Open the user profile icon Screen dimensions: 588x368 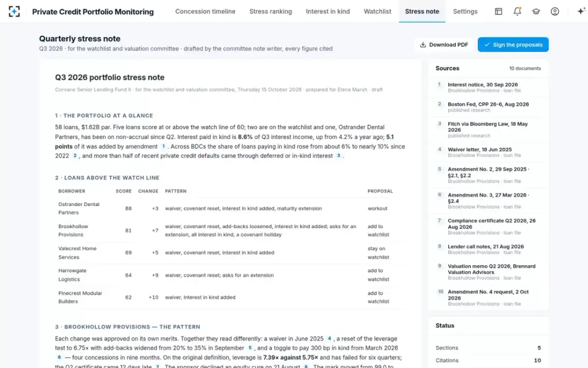[555, 11]
